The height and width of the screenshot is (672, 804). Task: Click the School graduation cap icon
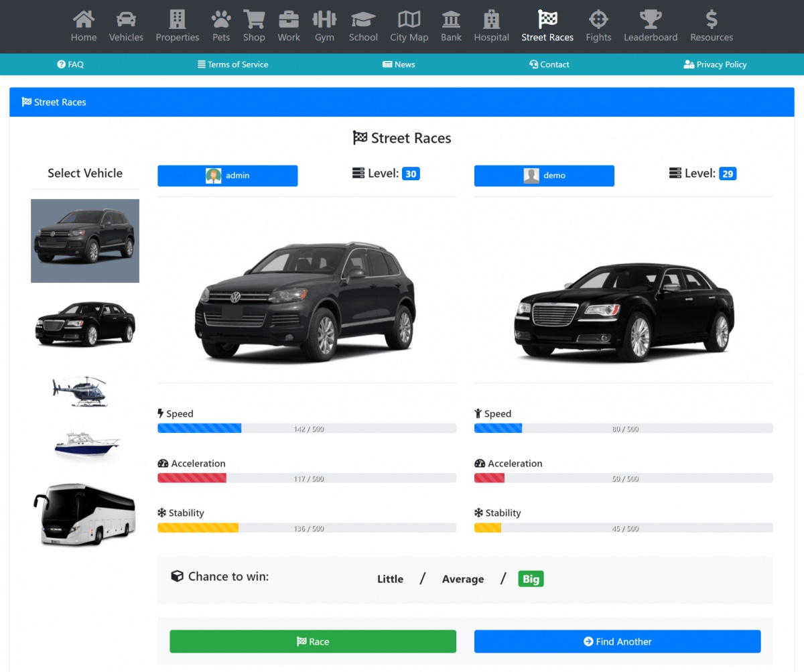click(x=363, y=19)
